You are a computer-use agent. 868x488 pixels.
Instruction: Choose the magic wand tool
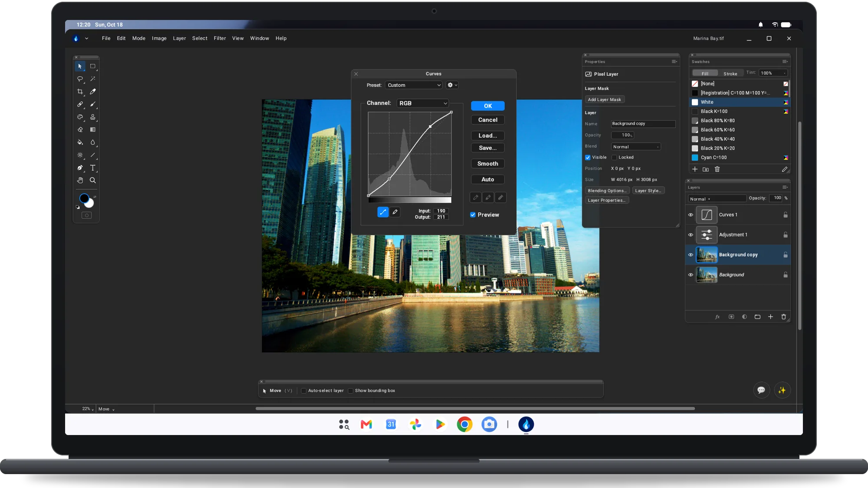click(x=92, y=79)
